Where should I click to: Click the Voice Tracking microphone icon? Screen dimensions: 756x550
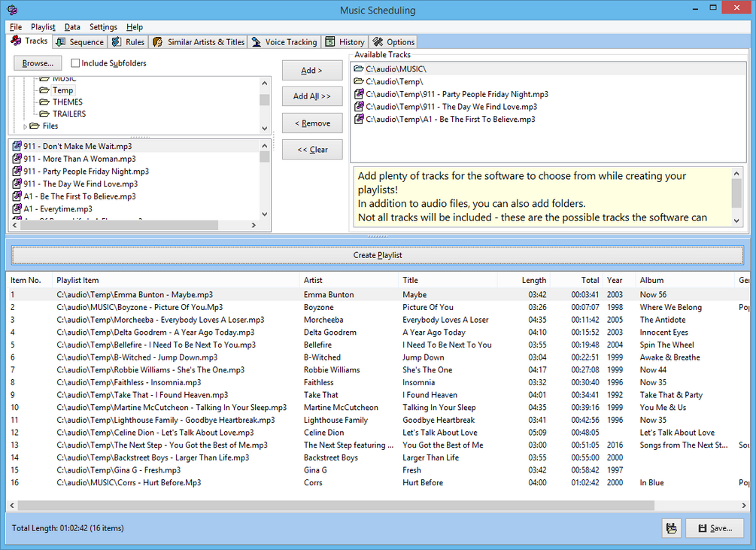(257, 42)
